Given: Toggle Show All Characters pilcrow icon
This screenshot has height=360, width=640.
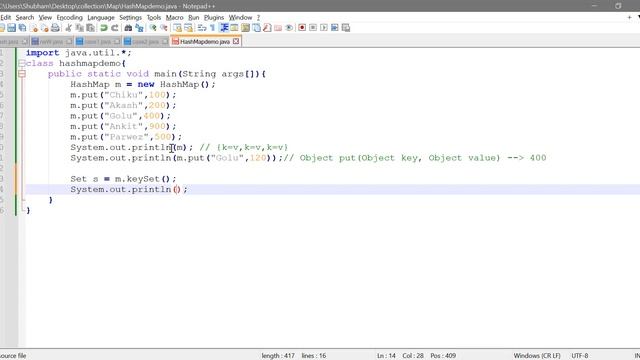Looking at the screenshot, I should pos(213,28).
